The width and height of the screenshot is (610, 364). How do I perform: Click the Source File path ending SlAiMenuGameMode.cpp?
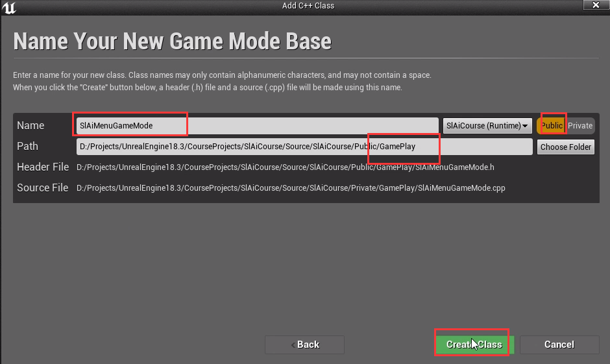tap(291, 188)
